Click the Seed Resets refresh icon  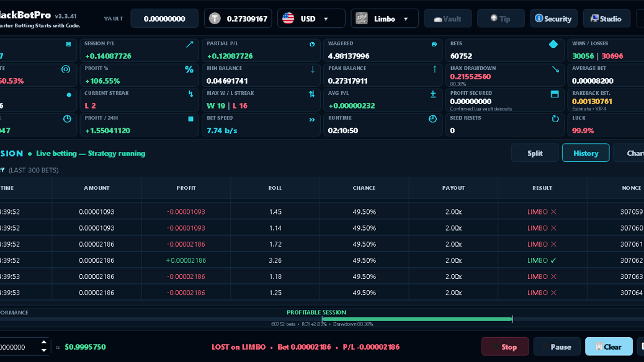coord(555,119)
